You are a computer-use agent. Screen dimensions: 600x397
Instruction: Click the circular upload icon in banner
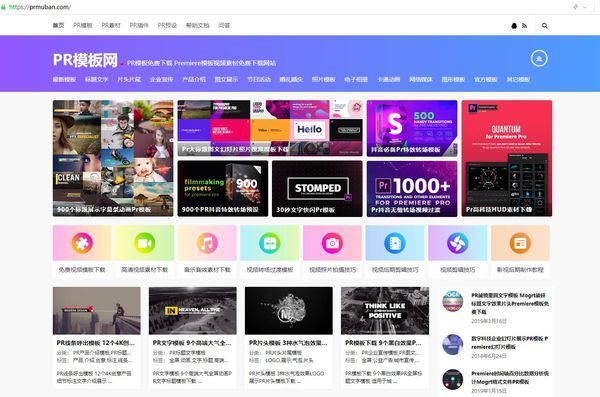[x=539, y=59]
